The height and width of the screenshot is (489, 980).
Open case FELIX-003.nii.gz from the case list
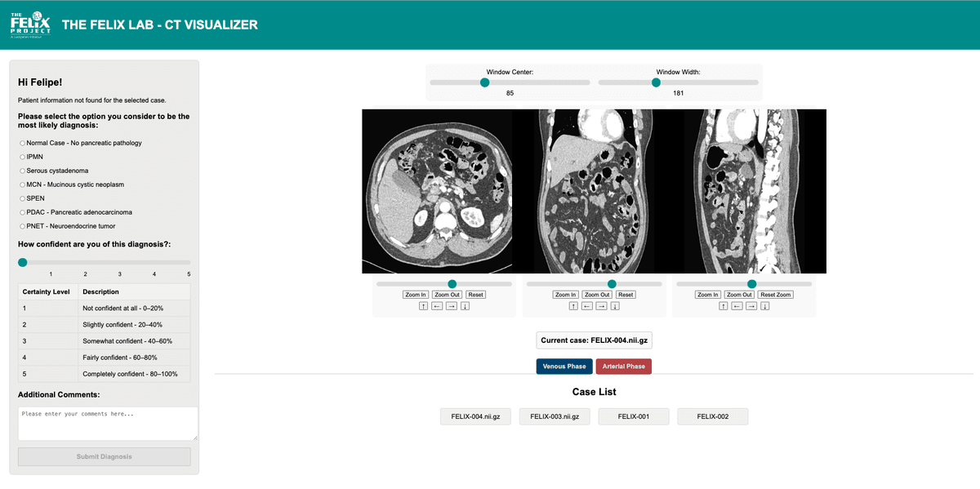(x=555, y=416)
